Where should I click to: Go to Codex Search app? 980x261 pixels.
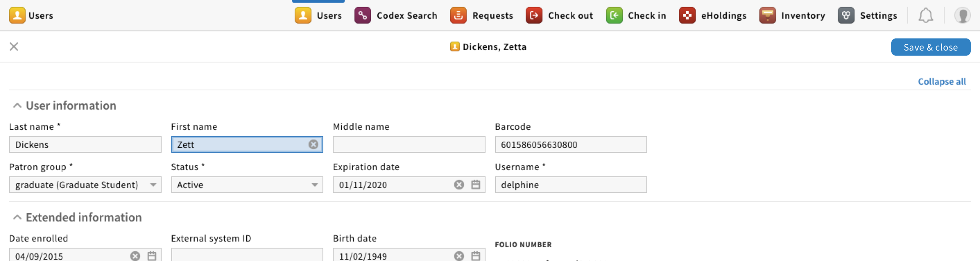click(396, 15)
